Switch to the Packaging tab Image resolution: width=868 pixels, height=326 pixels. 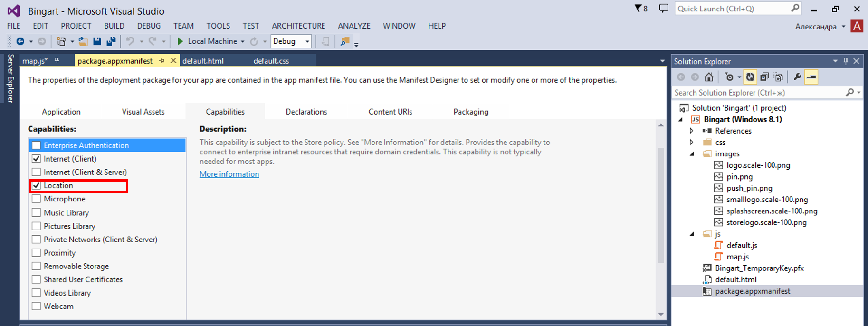[x=471, y=112]
